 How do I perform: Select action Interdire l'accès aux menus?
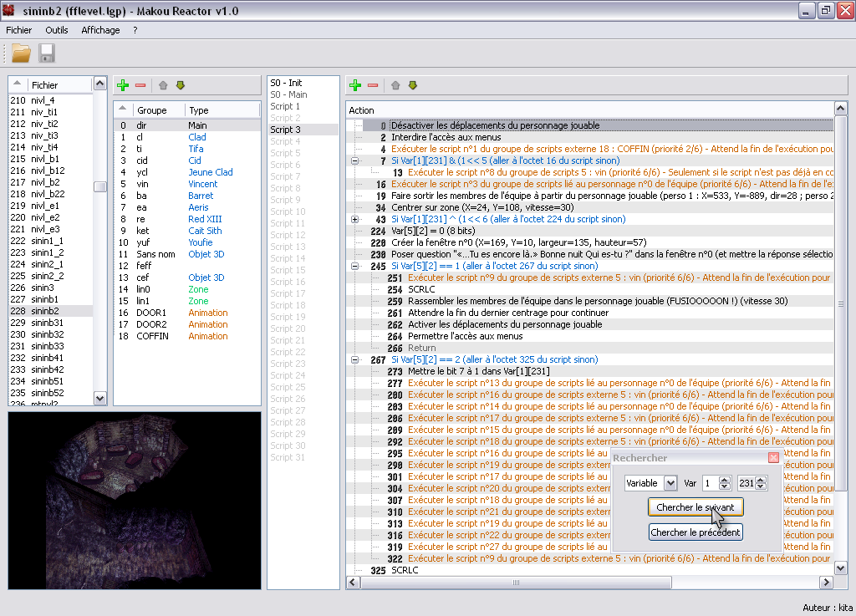(x=589, y=138)
